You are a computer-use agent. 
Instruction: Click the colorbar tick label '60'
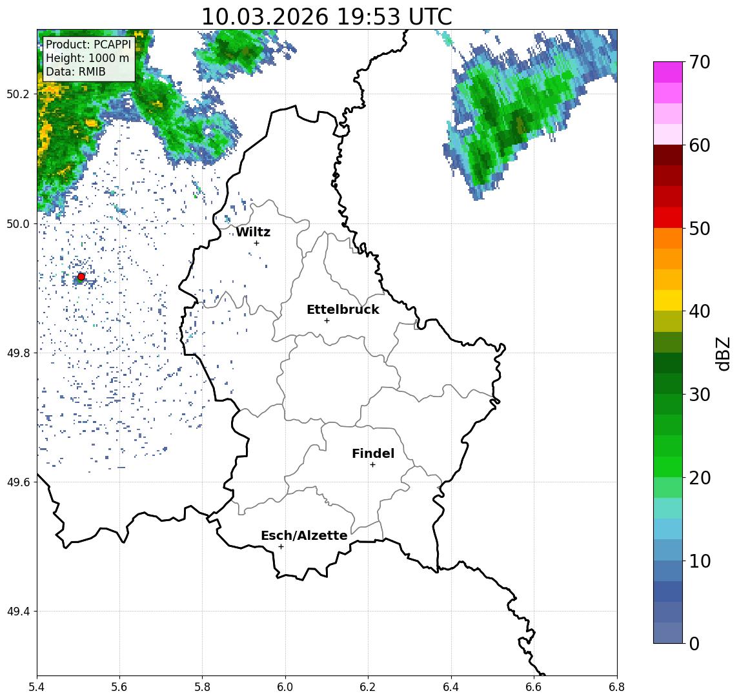[700, 145]
